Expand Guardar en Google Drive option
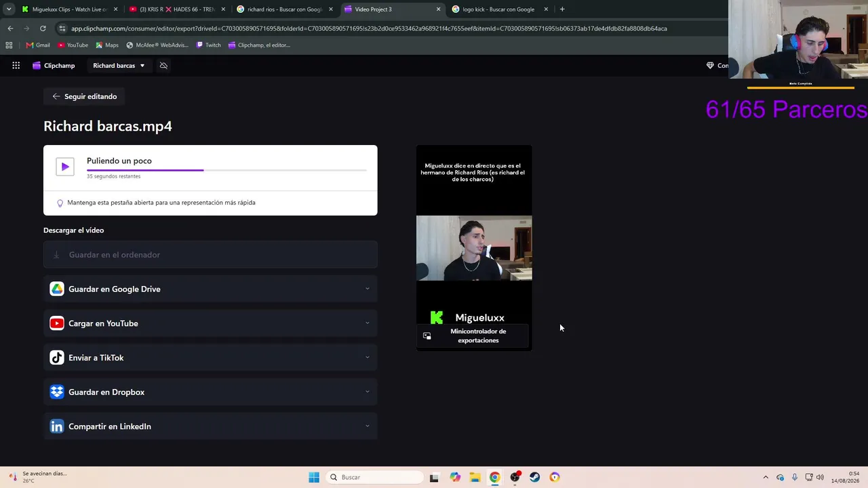The height and width of the screenshot is (488, 868). pyautogui.click(x=210, y=289)
